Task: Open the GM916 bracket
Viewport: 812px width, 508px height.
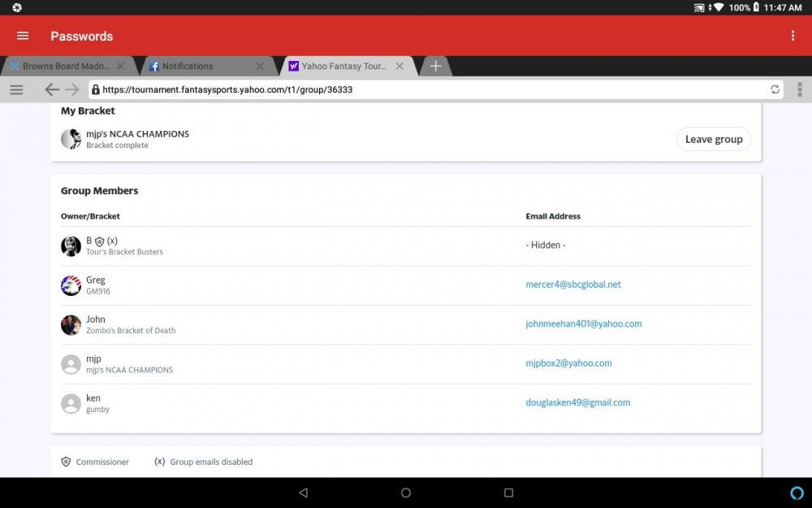Action: point(98,291)
